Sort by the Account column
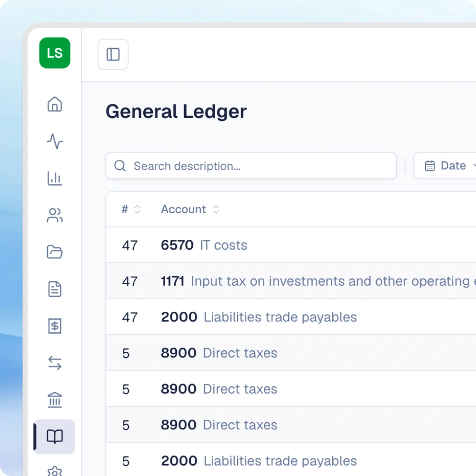Image resolution: width=476 pixels, height=476 pixels. [190, 209]
